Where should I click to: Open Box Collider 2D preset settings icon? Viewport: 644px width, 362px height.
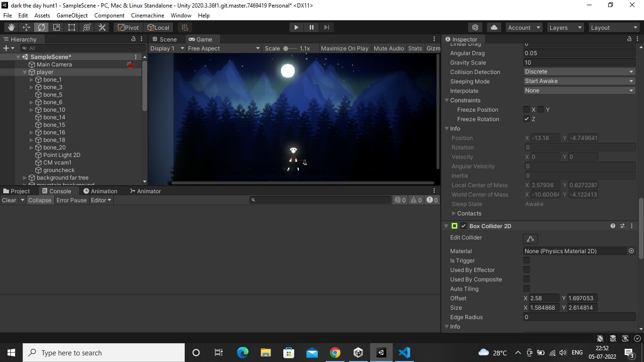[x=622, y=226]
